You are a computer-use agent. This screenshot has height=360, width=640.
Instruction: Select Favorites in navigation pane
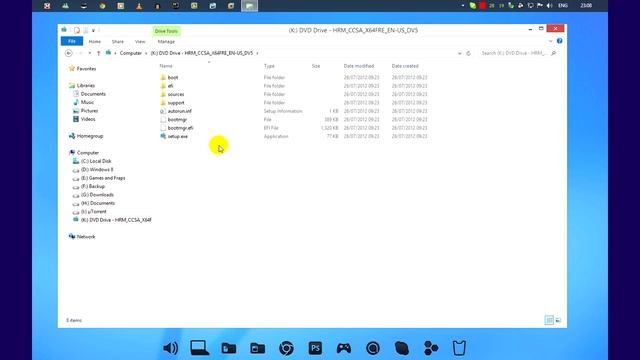pyautogui.click(x=83, y=69)
